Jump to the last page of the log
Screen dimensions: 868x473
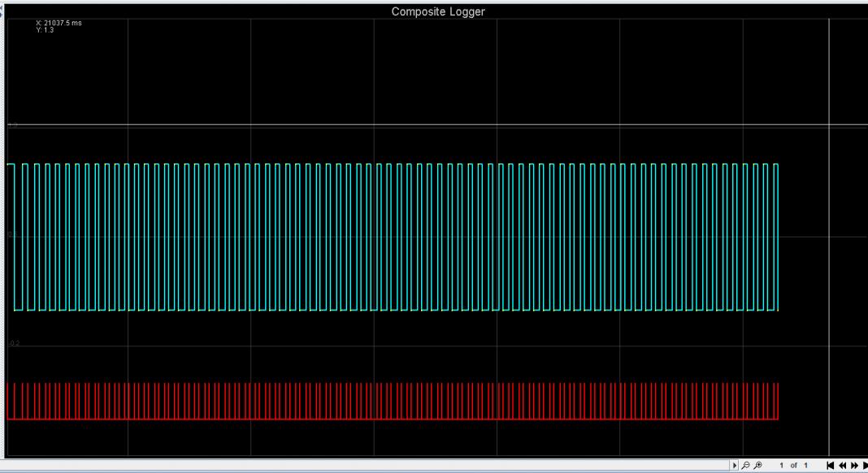pos(865,466)
